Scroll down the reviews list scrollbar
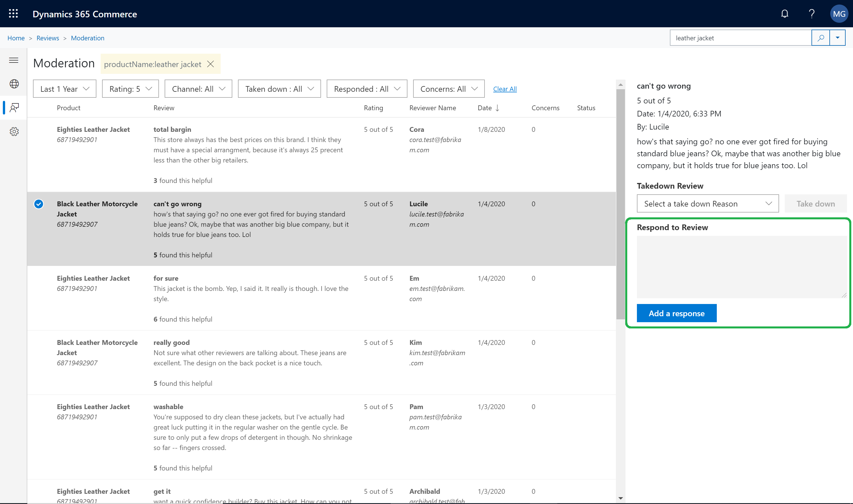This screenshot has height=504, width=853. pos(621,498)
